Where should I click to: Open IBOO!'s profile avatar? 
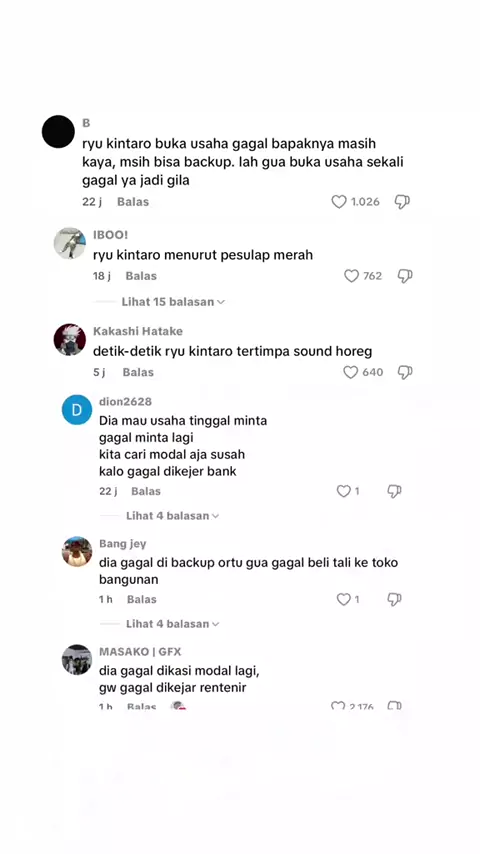coord(69,243)
